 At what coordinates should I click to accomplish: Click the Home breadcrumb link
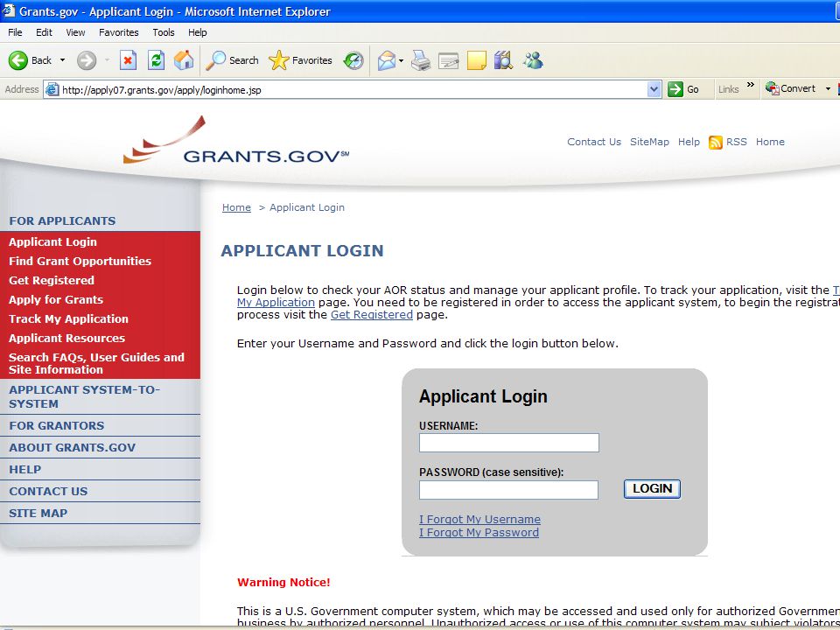tap(236, 207)
